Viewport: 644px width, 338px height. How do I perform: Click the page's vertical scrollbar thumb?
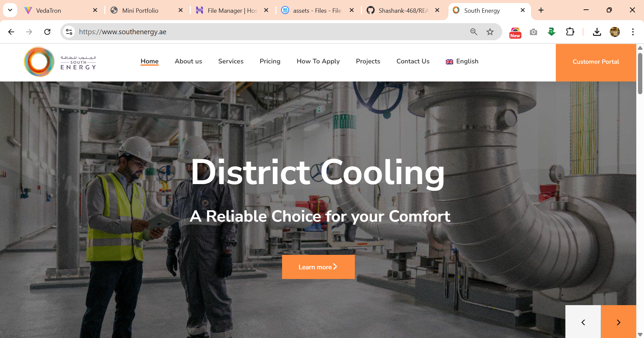(x=640, y=73)
